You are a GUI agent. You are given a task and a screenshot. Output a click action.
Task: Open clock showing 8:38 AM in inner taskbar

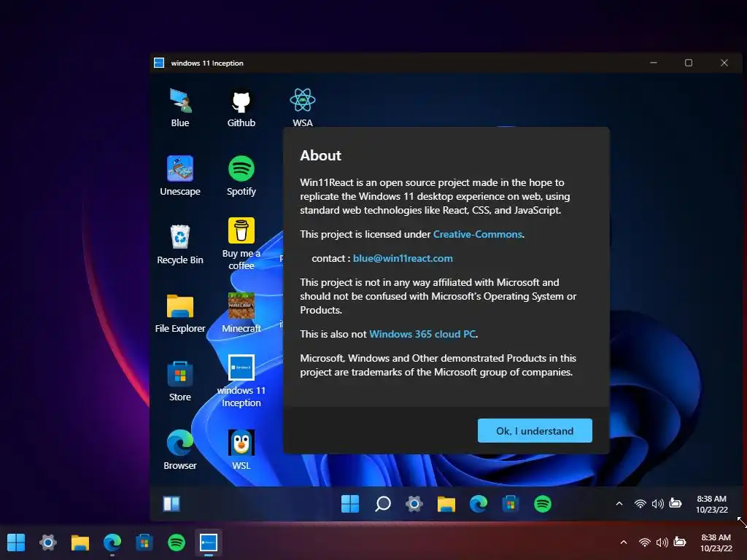(712, 505)
